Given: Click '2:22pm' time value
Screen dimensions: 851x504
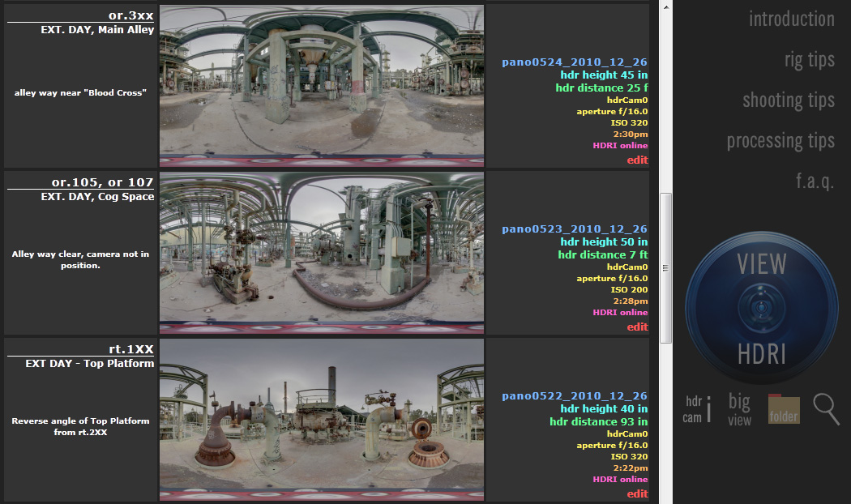Looking at the screenshot, I should tap(630, 468).
